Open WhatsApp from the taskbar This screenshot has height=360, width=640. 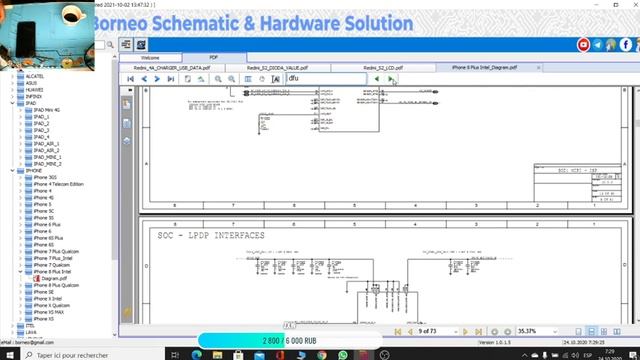[343, 355]
